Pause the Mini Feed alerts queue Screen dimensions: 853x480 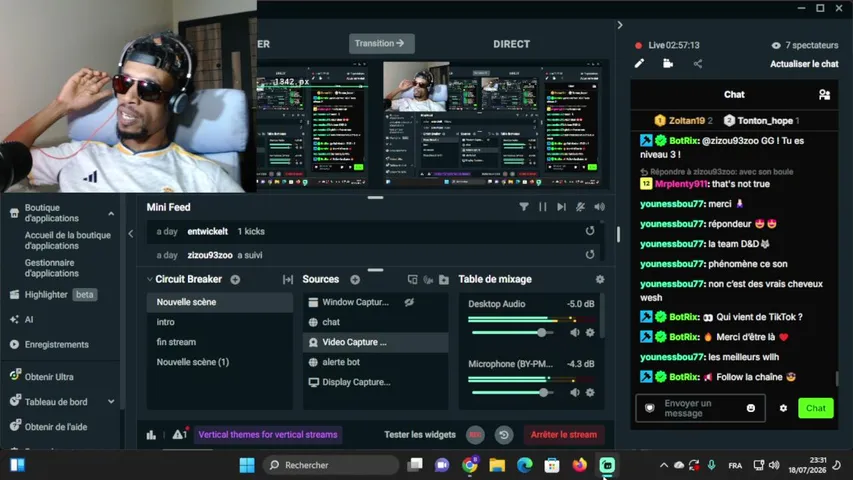tap(542, 207)
